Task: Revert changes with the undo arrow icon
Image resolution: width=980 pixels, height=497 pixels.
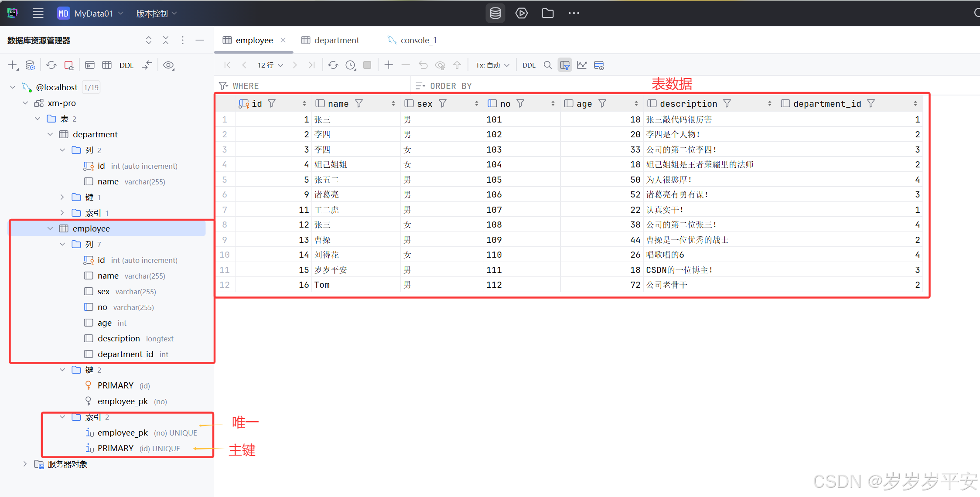Action: pyautogui.click(x=423, y=65)
